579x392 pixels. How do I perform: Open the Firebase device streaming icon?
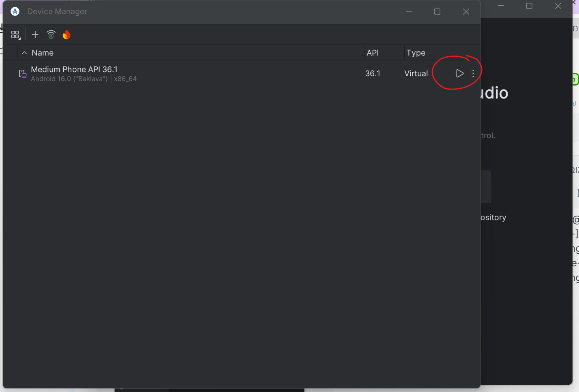pos(66,35)
